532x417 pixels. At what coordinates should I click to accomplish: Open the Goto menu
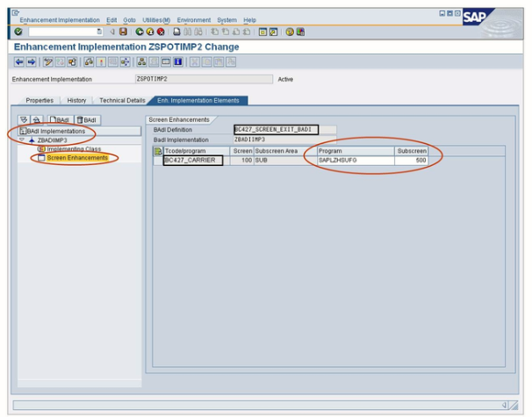click(129, 19)
